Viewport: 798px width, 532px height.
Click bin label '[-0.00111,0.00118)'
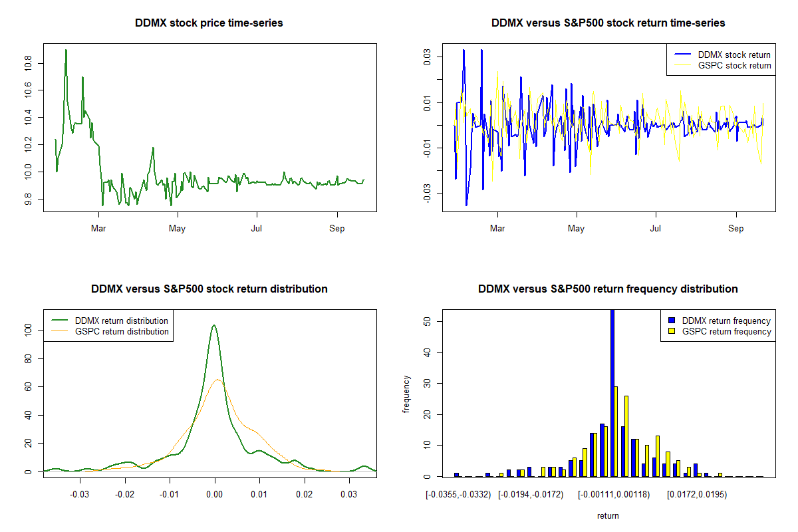[x=613, y=494]
